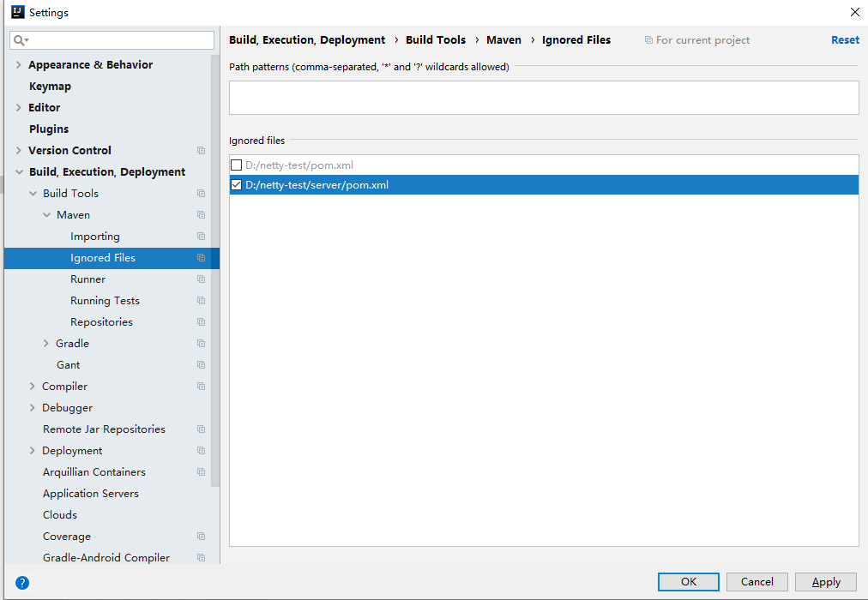Click the IntelliJ logo in title bar

pos(18,12)
